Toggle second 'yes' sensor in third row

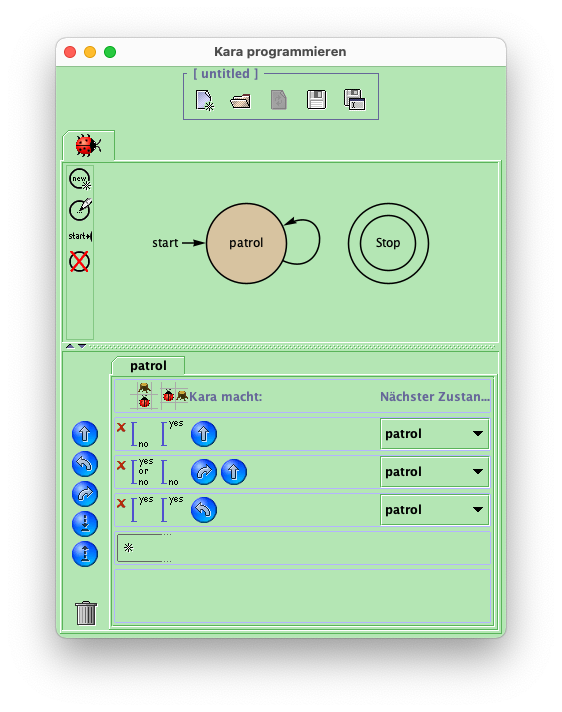point(172,509)
